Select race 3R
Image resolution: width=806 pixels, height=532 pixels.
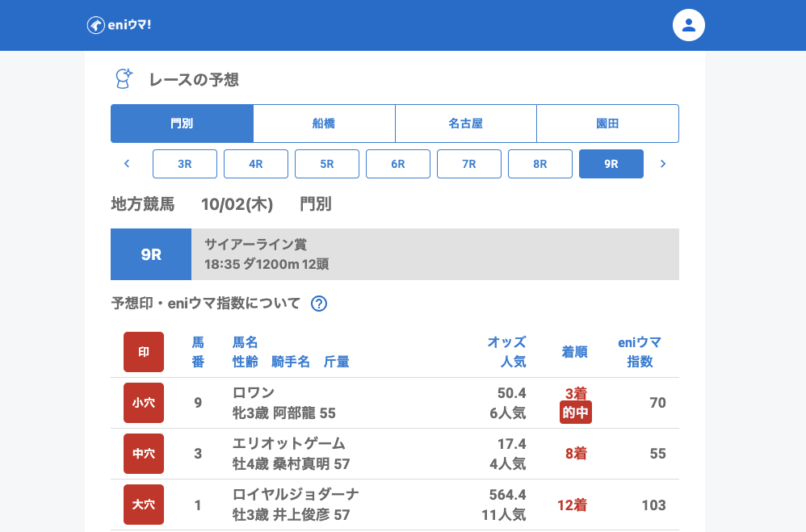pos(185,164)
